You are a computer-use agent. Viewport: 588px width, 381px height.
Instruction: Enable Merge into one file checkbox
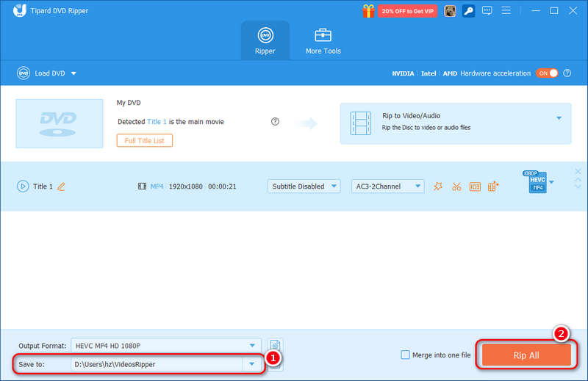click(x=406, y=355)
